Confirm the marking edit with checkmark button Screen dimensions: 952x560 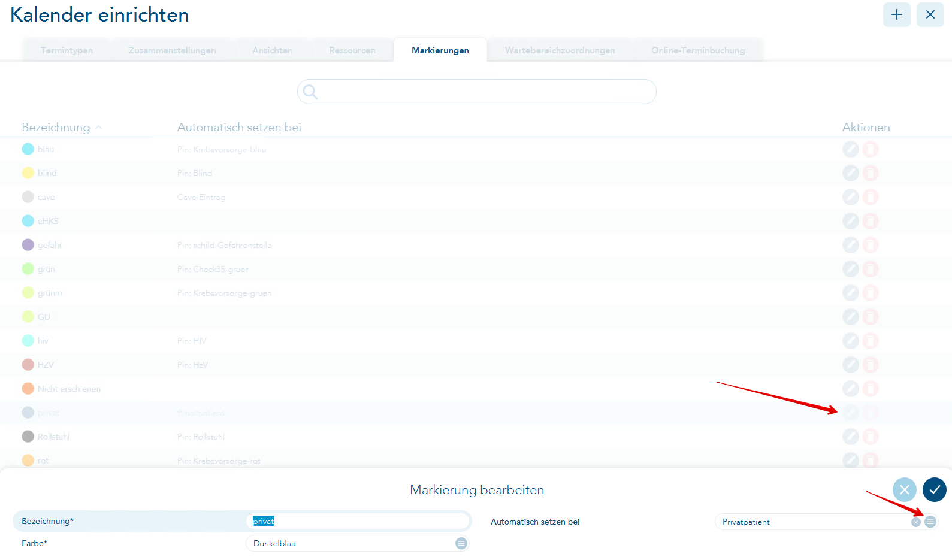pos(934,489)
